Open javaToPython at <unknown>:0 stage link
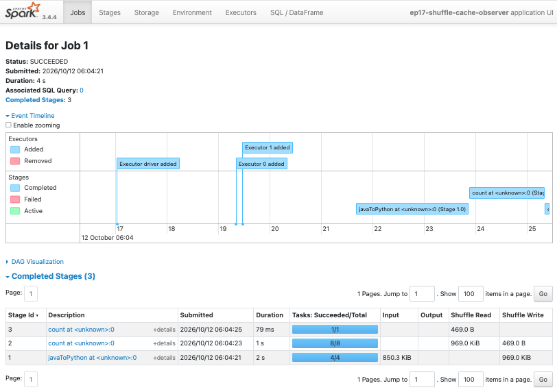The image size is (557, 392). [93, 358]
